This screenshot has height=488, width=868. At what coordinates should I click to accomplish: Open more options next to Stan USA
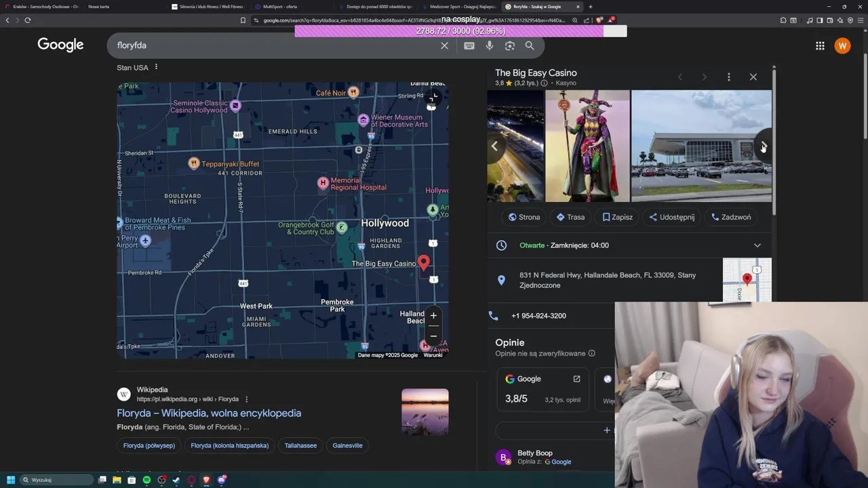[156, 67]
